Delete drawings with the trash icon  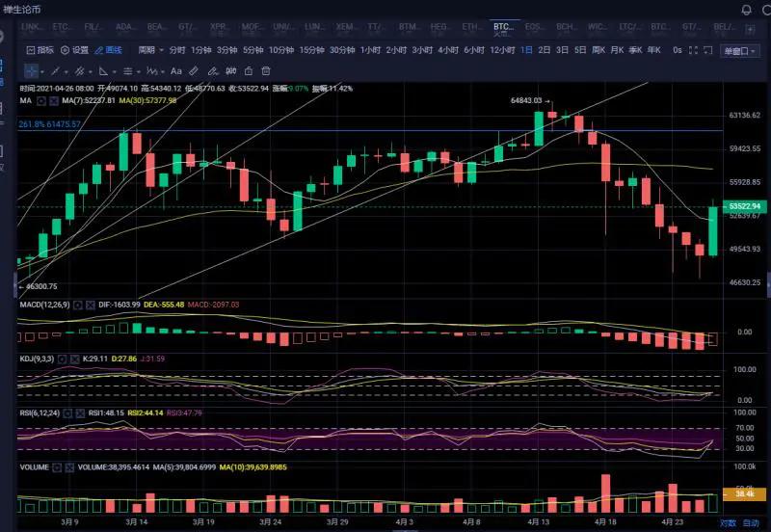tap(266, 71)
